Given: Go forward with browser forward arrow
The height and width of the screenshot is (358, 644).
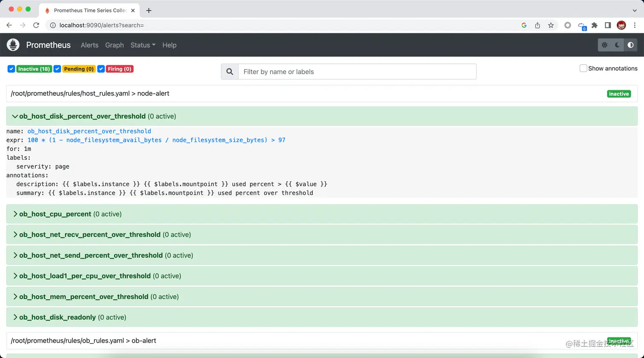Looking at the screenshot, I should (23, 25).
